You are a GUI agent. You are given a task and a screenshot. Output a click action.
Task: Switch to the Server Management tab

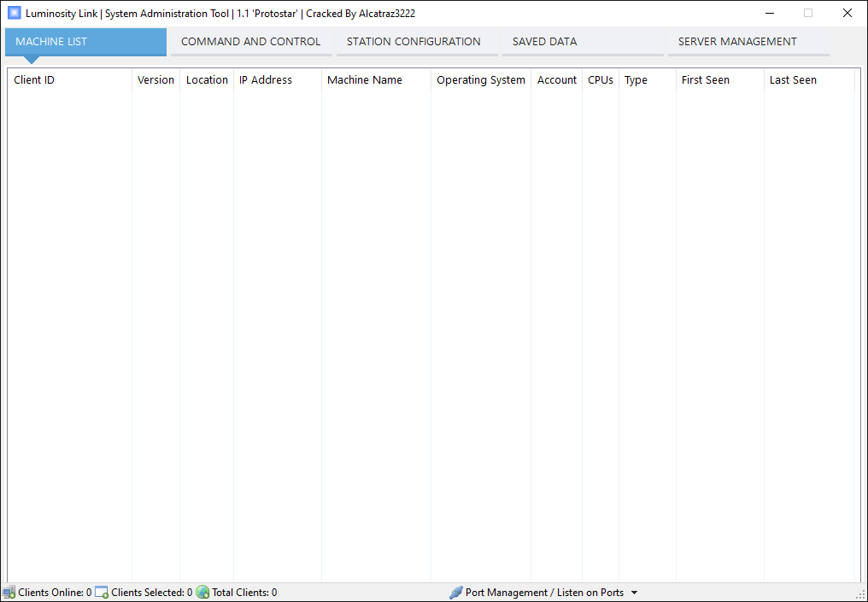coord(737,42)
